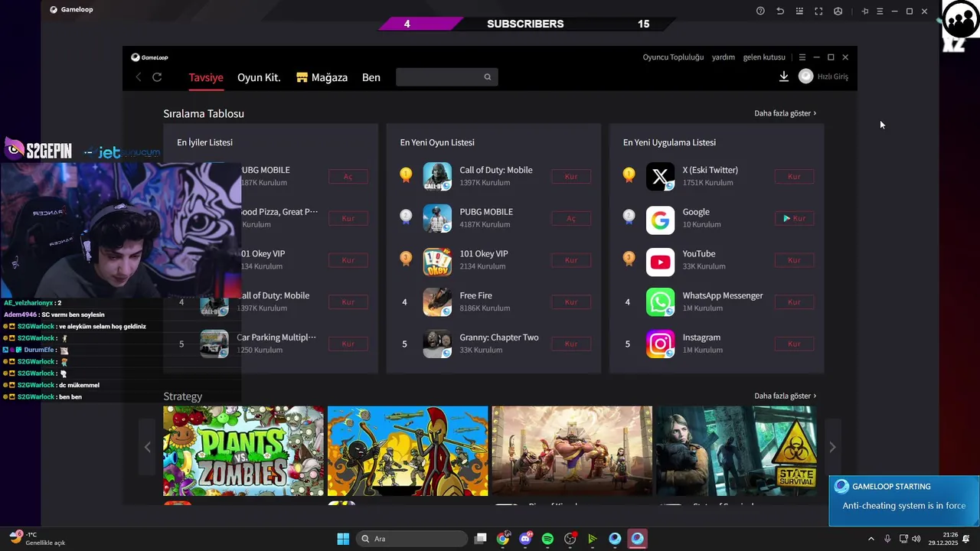
Task: Click the profile avatar next to Hızlı Giriş
Action: coord(805,77)
